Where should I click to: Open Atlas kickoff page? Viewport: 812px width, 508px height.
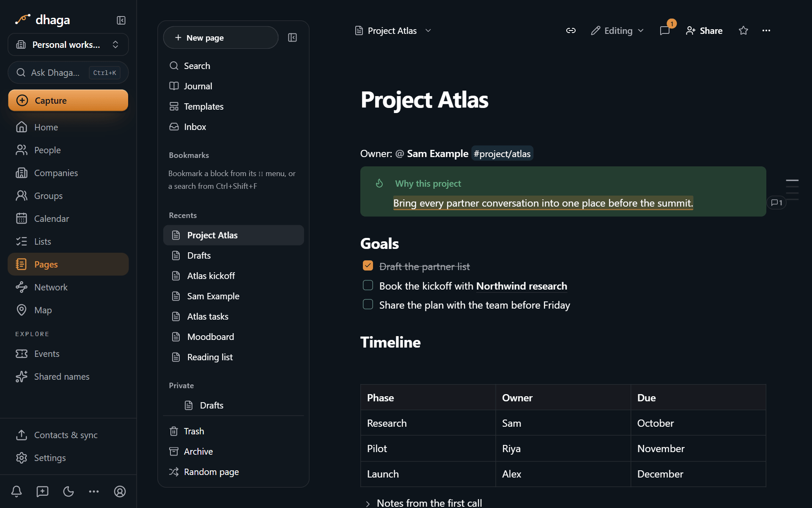tap(233, 276)
